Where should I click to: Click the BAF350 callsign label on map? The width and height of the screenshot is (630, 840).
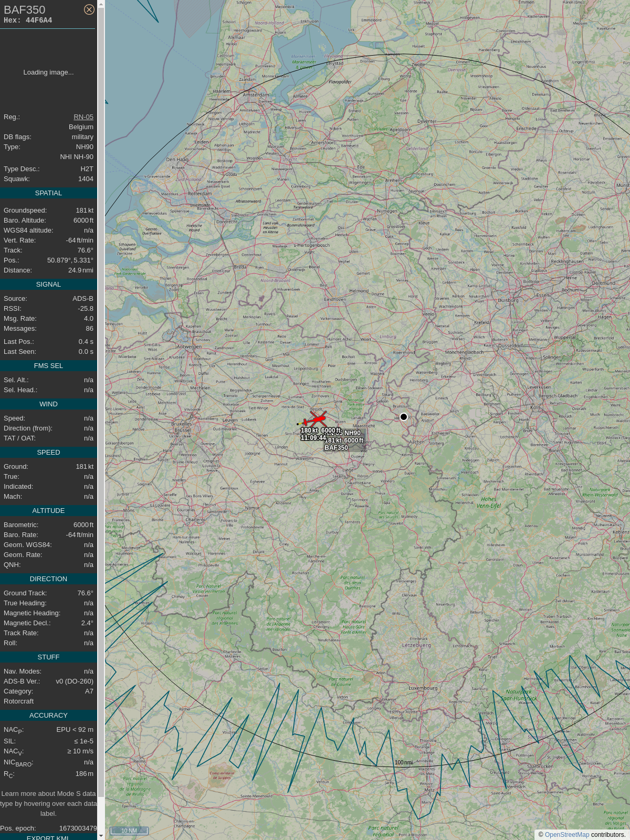coord(336,448)
